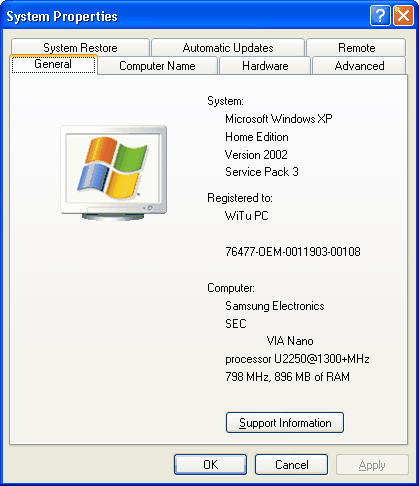Switch to the Computer Name tab
Viewport: 419px width, 486px height.
[x=157, y=66]
